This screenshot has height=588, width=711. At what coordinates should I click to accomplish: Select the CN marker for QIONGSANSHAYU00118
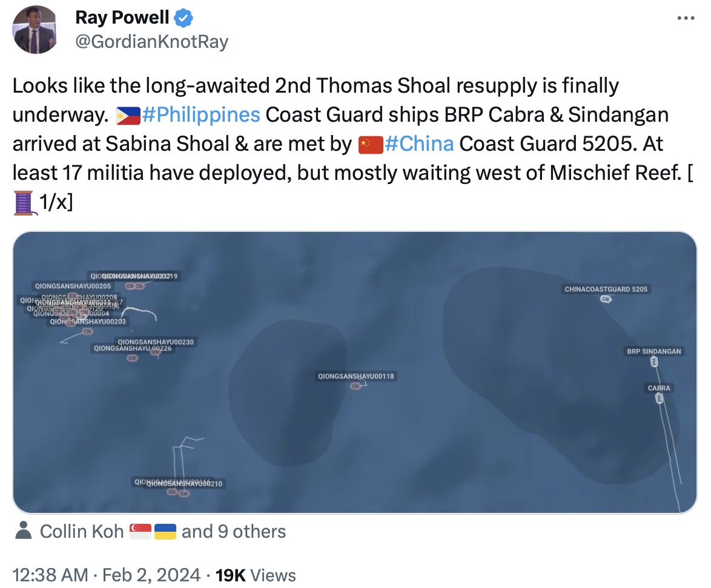click(x=355, y=386)
